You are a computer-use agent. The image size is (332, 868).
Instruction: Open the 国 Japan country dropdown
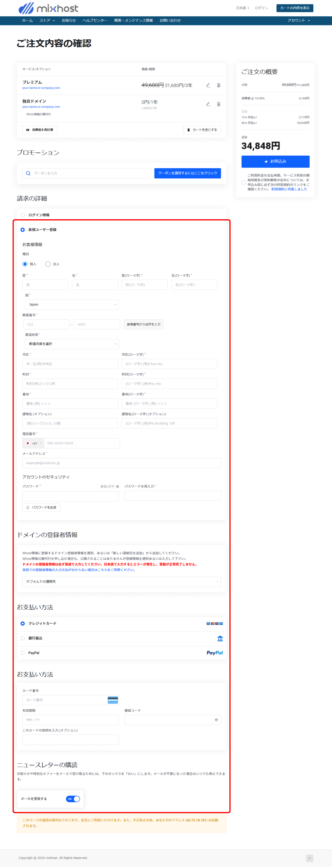(x=72, y=304)
